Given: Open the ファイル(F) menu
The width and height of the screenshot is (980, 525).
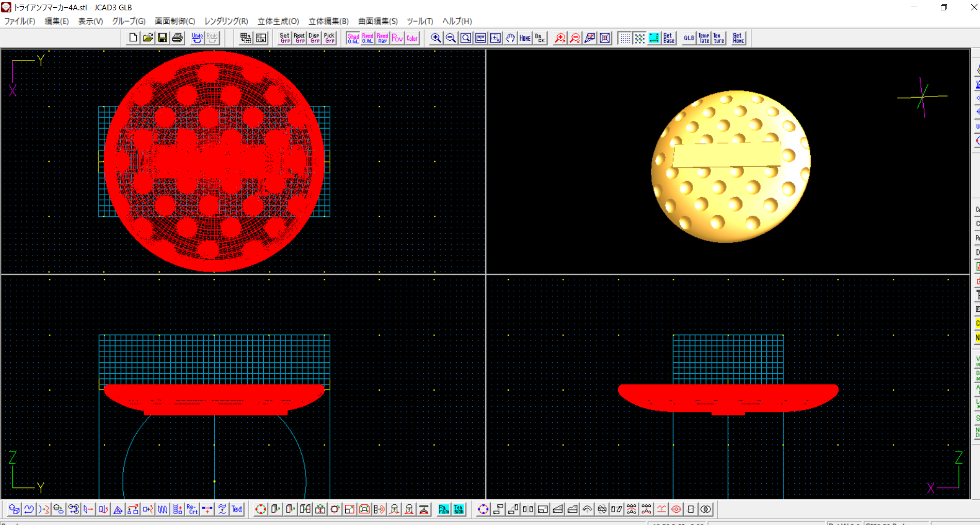Looking at the screenshot, I should point(20,21).
